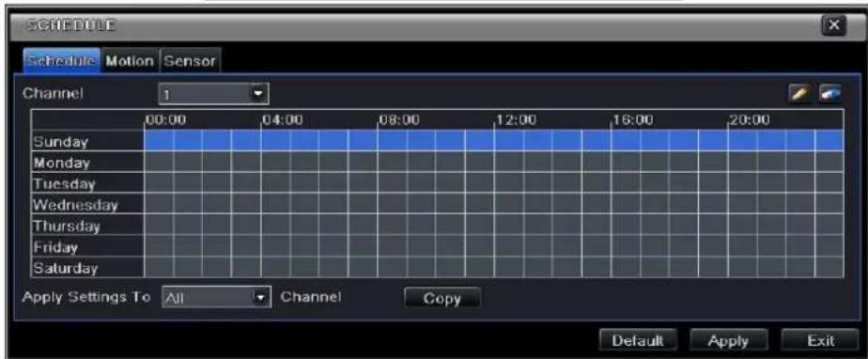This screenshot has width=868, height=359.
Task: Click the 20:00 time header
Action: tap(749, 119)
